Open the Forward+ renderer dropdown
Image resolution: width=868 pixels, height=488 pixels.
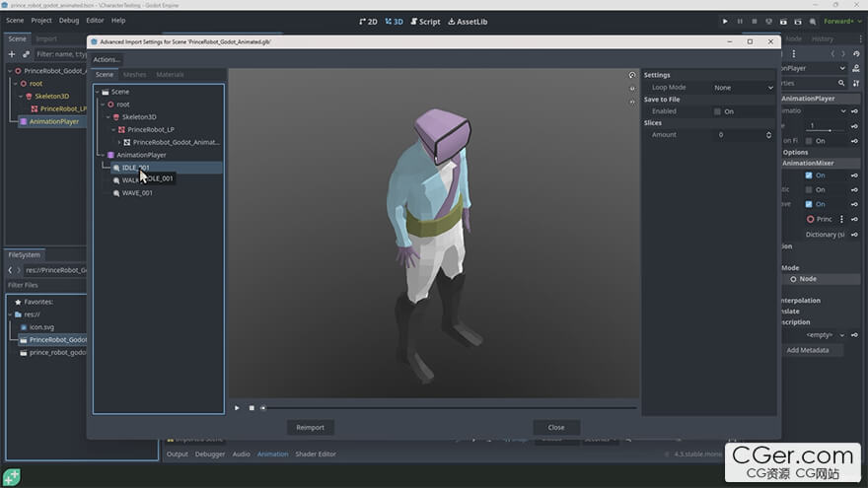842,22
